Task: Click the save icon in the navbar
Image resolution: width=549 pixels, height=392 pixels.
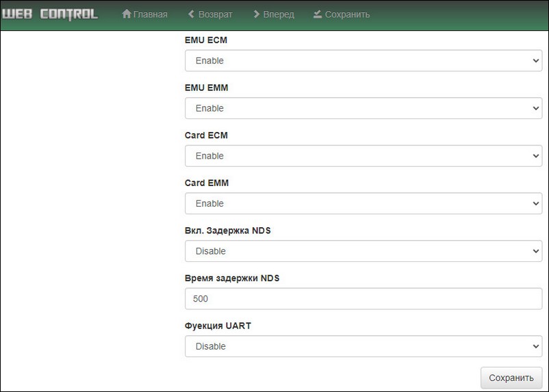Action: coord(318,14)
